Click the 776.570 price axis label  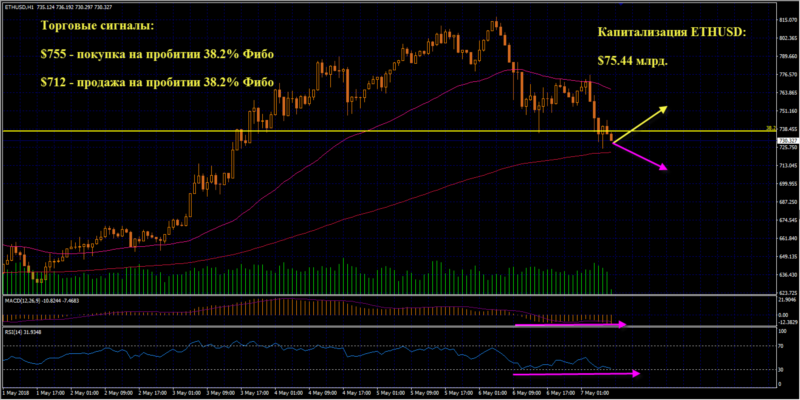(786, 74)
